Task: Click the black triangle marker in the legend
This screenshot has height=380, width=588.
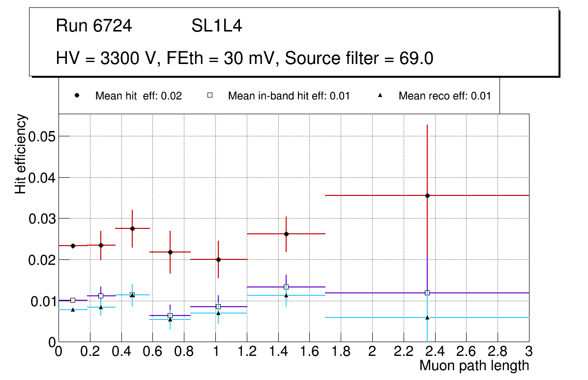Action: (381, 96)
